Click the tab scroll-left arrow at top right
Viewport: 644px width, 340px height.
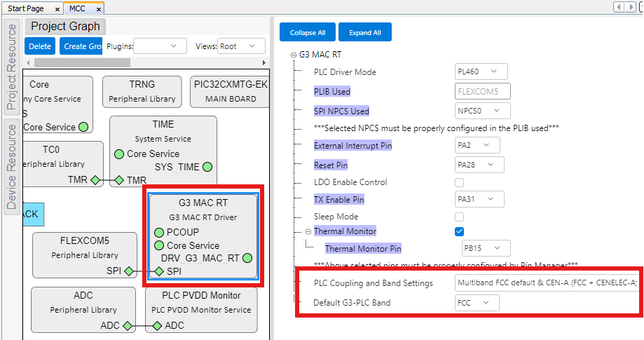pyautogui.click(x=619, y=7)
